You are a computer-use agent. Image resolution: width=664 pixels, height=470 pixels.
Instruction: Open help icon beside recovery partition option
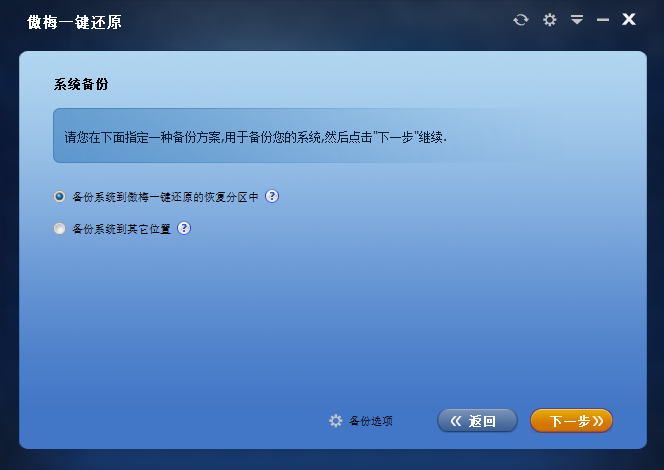click(x=272, y=196)
